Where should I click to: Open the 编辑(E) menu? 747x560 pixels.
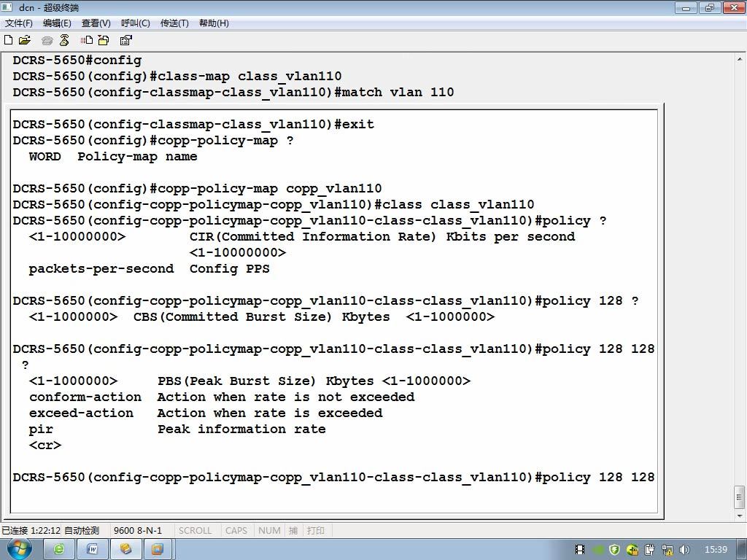(x=57, y=23)
